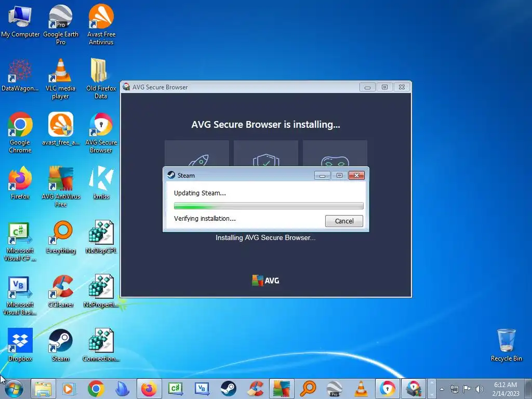Click the Updating Steam progress bar
532x399 pixels.
click(x=269, y=206)
